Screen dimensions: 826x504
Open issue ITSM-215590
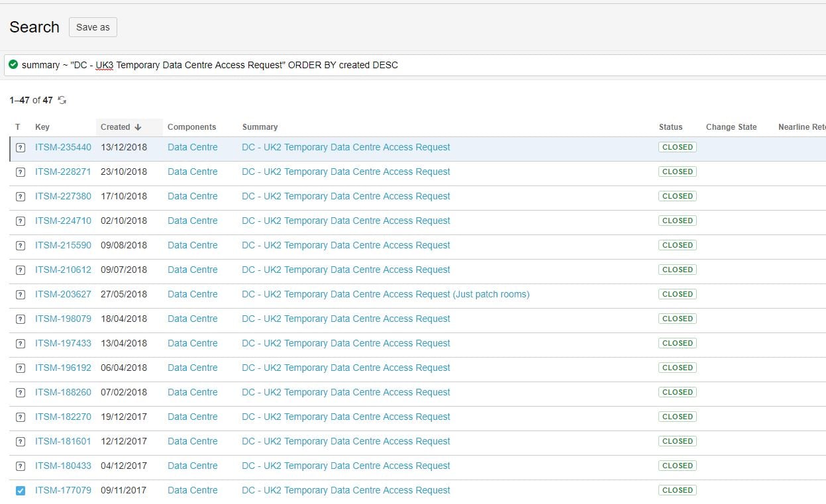tap(63, 245)
